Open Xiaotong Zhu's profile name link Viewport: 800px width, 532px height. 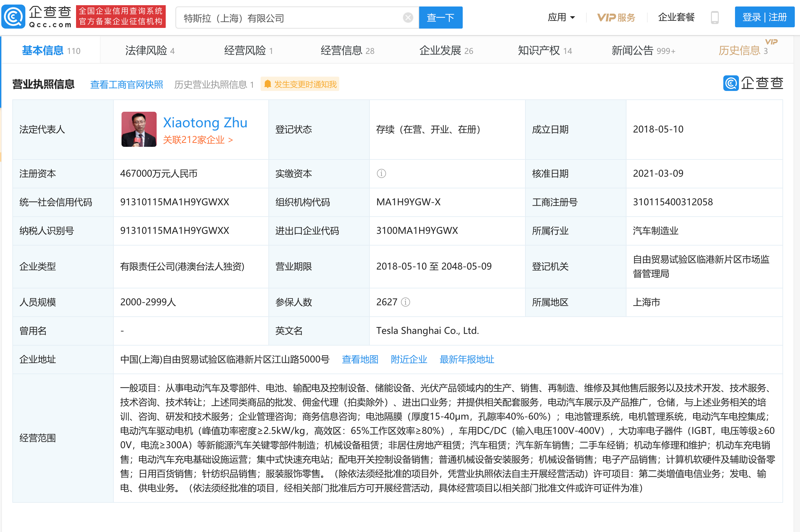pyautogui.click(x=205, y=123)
